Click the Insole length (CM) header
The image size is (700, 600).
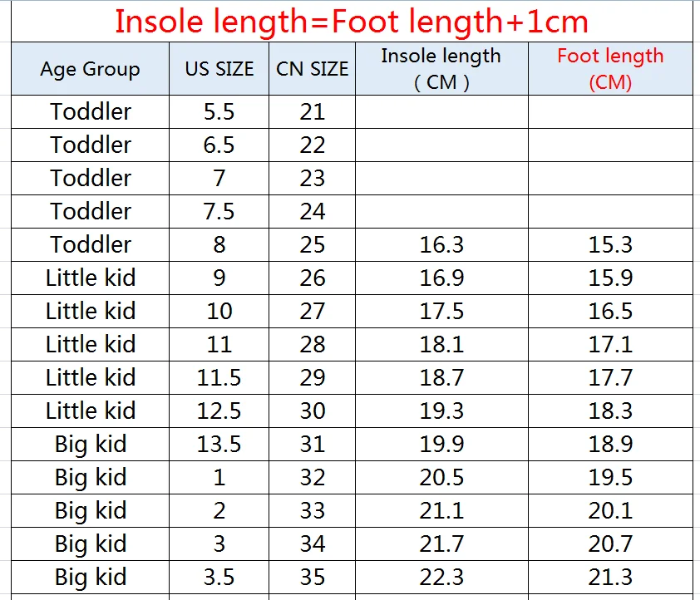point(441,69)
